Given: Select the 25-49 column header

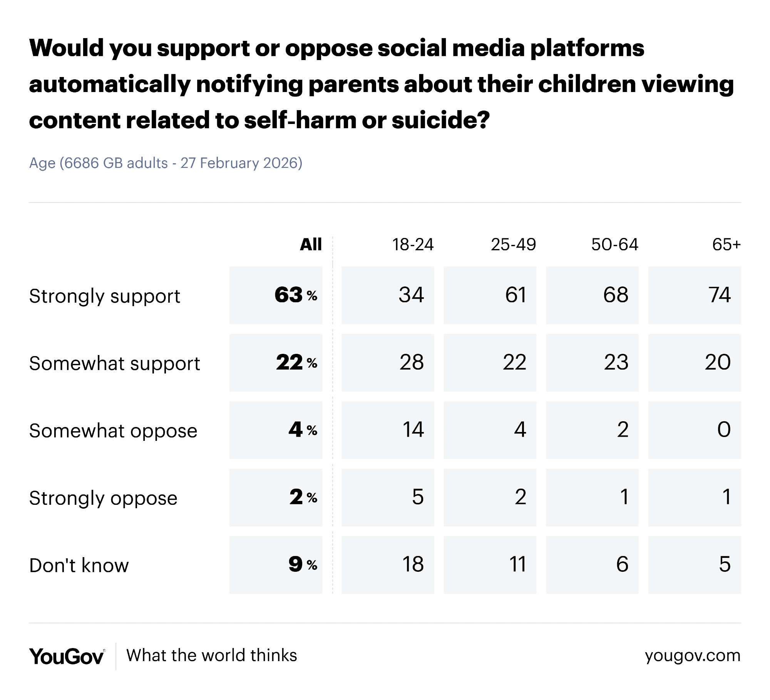Looking at the screenshot, I should click(x=513, y=244).
